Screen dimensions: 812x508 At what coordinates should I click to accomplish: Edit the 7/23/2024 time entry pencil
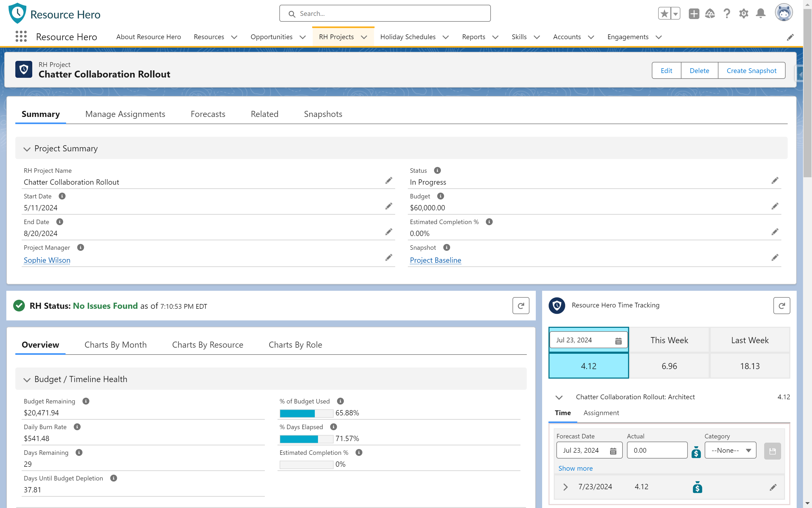click(773, 487)
